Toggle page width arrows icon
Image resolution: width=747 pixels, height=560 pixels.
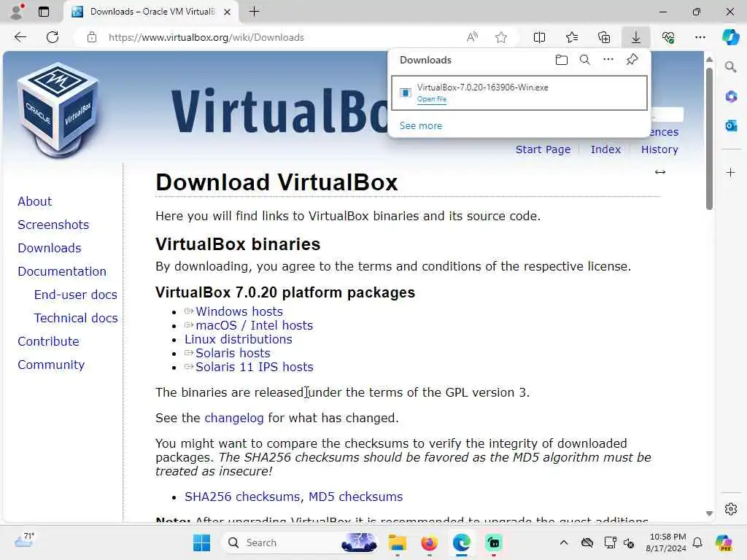click(x=659, y=172)
